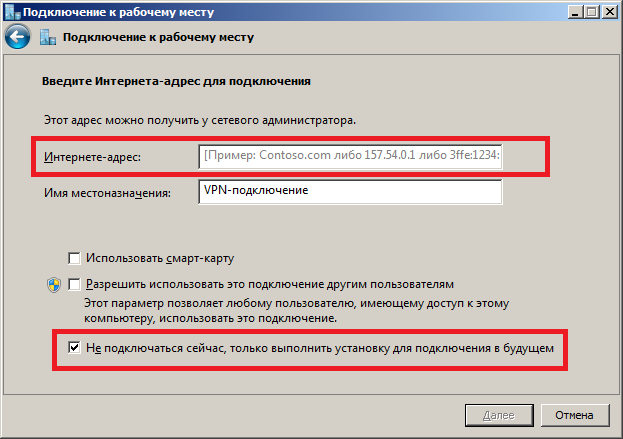Check 'Разрешить использовать это подключение другим пользователям'
This screenshot has height=439, width=623.
(x=74, y=284)
